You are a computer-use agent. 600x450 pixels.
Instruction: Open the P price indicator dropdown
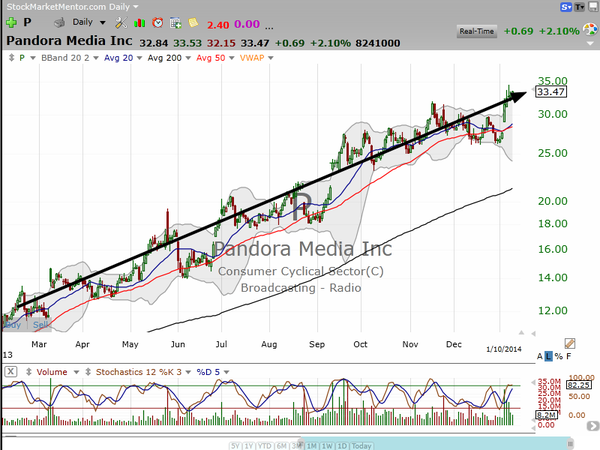tap(33, 58)
